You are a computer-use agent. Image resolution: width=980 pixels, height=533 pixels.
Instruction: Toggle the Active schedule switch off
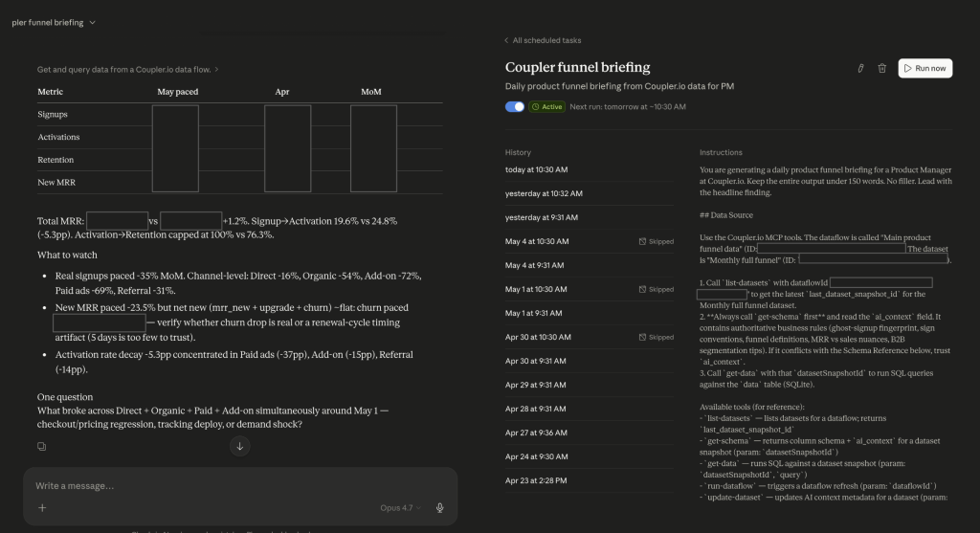[514, 107]
